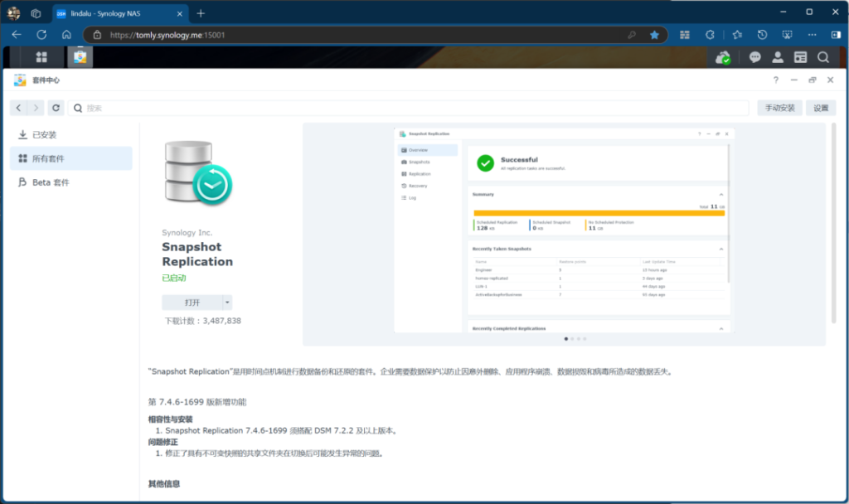
Task: Open browser screenshot capture icon
Action: coord(788,35)
